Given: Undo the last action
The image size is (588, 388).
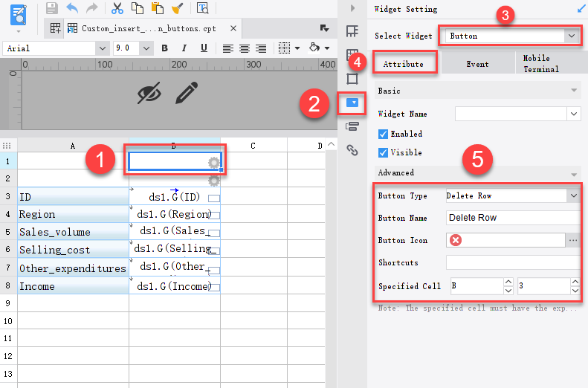Looking at the screenshot, I should point(72,8).
